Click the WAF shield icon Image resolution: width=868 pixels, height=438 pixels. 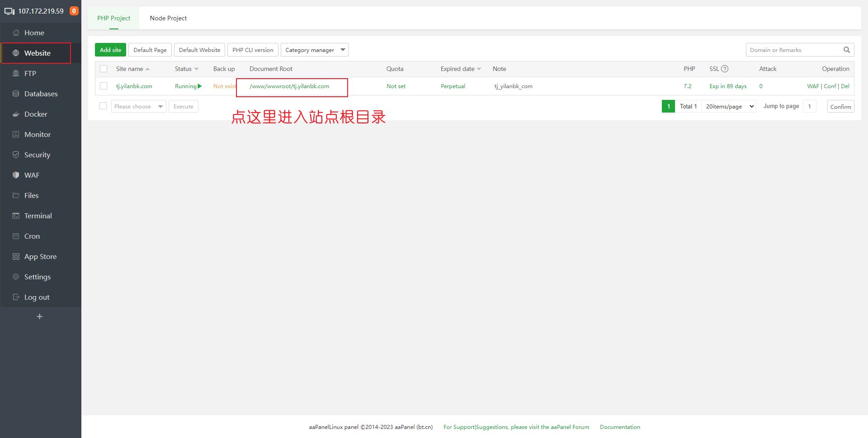(x=16, y=175)
